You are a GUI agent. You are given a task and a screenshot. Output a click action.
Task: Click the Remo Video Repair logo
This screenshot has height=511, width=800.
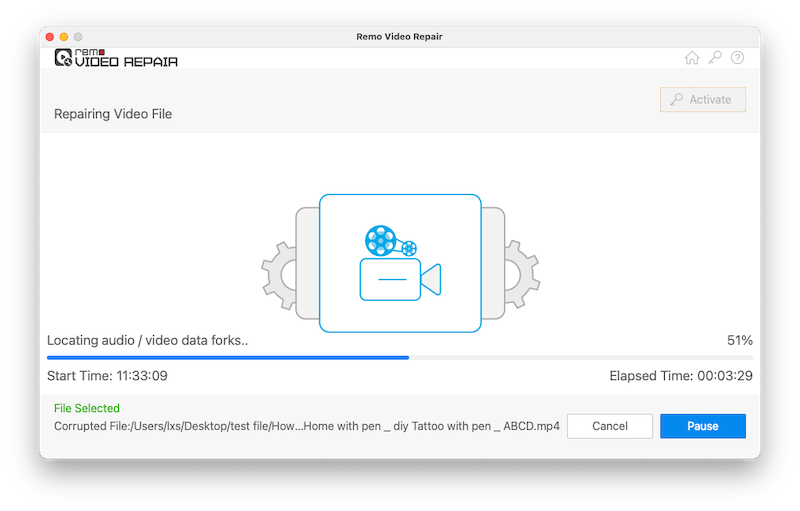click(x=116, y=58)
